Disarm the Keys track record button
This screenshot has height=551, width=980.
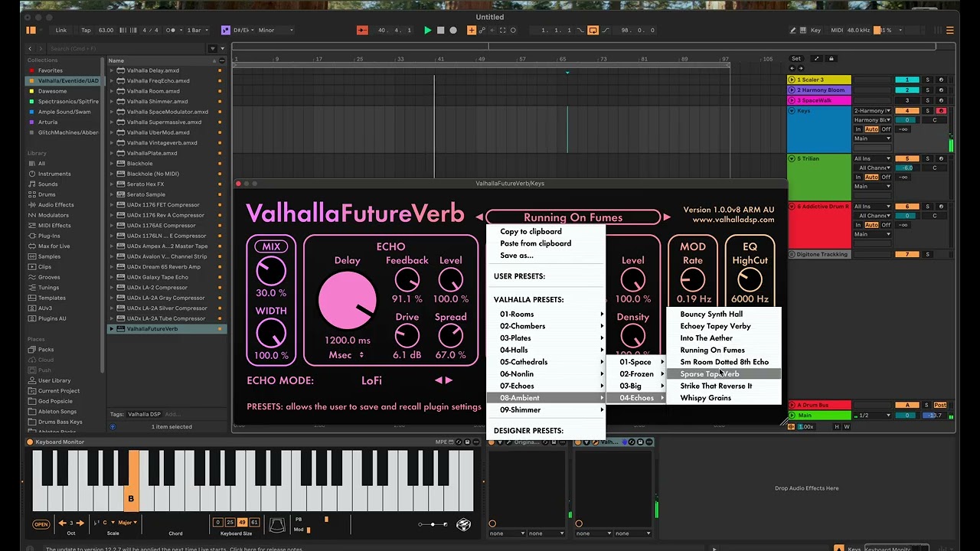(941, 111)
